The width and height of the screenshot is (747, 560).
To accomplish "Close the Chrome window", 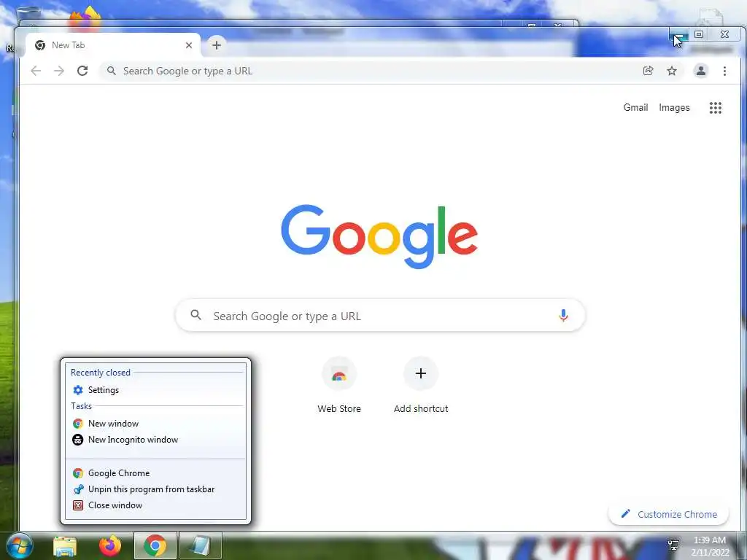I will pos(724,34).
